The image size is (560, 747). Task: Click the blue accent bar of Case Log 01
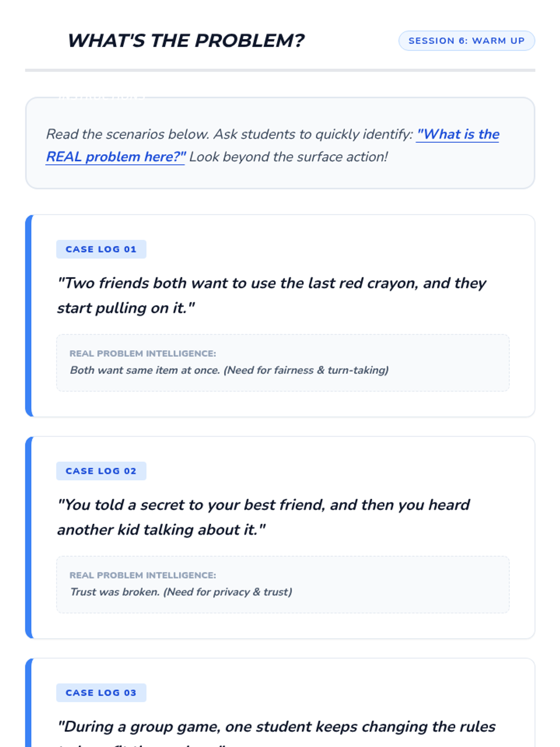28,316
